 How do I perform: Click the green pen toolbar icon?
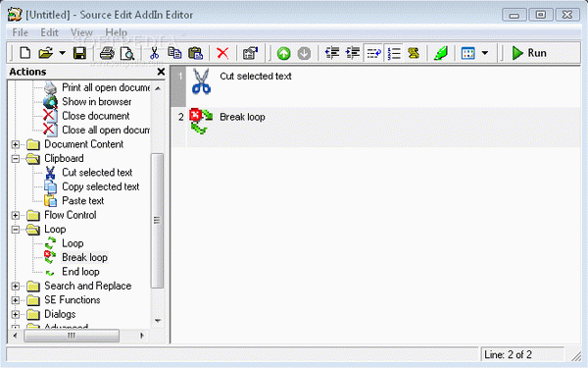[441, 53]
